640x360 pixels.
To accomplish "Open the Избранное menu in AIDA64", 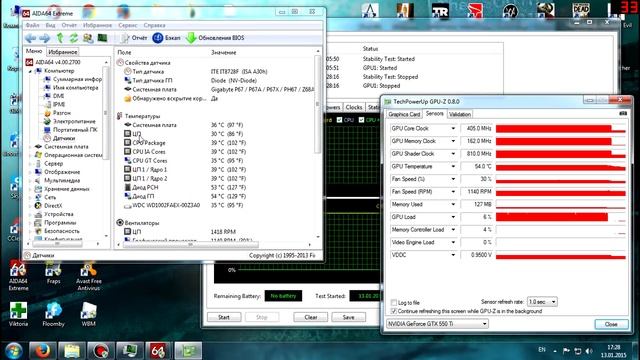I will (97, 25).
